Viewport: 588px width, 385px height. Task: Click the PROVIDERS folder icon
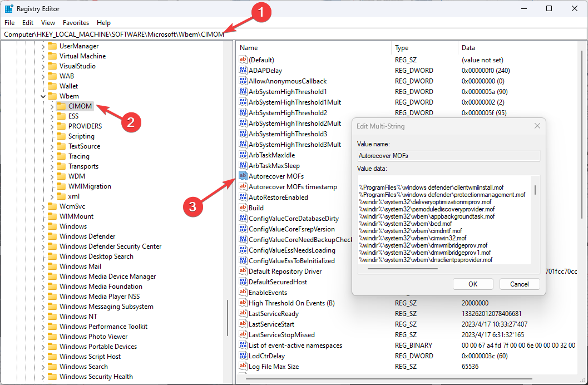(61, 126)
